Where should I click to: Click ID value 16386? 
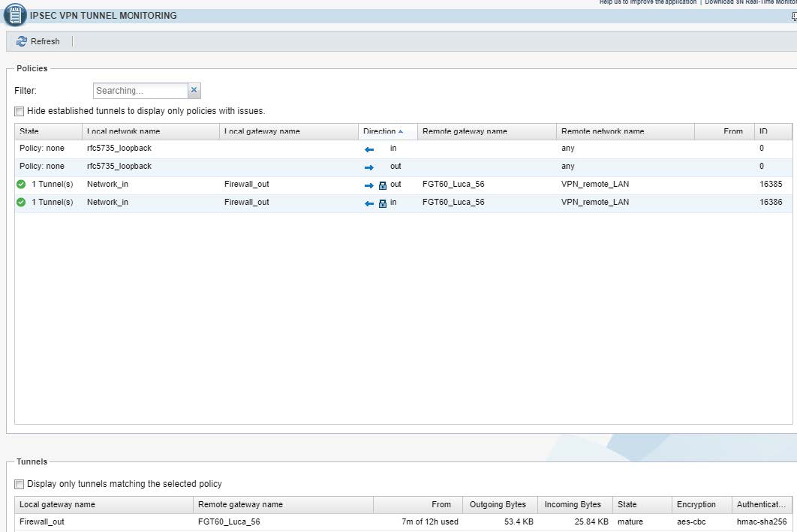click(771, 203)
